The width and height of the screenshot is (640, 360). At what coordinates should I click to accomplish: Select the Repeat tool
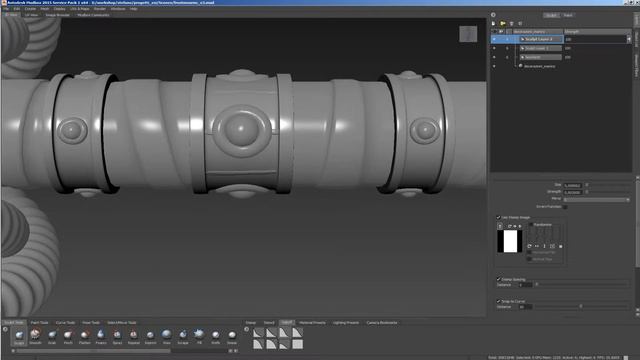(x=133, y=336)
